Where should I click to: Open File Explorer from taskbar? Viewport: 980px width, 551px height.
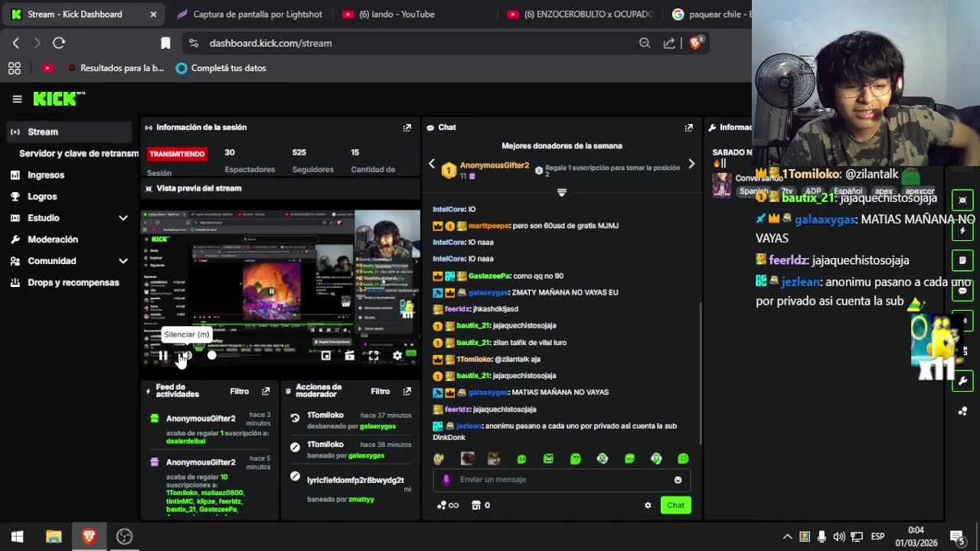54,536
